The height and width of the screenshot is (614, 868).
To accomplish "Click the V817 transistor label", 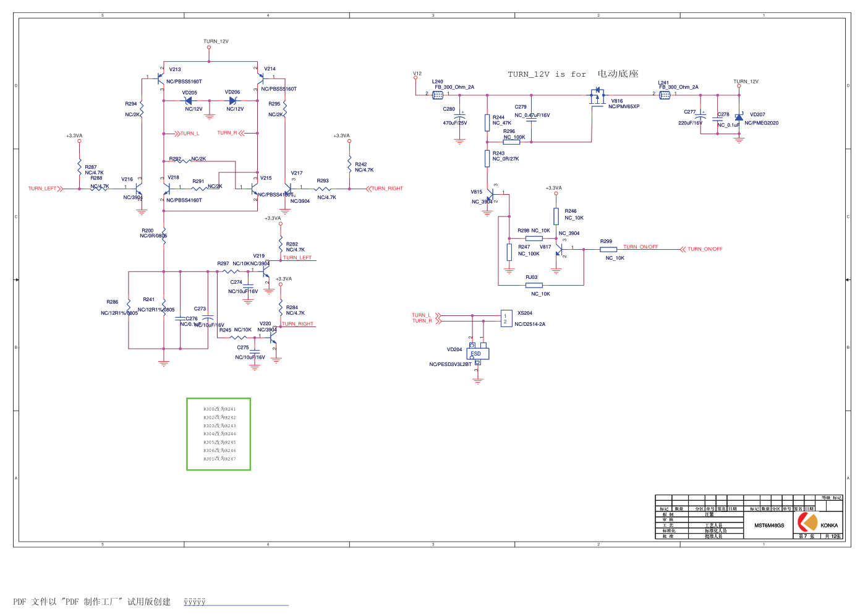I will (545, 247).
